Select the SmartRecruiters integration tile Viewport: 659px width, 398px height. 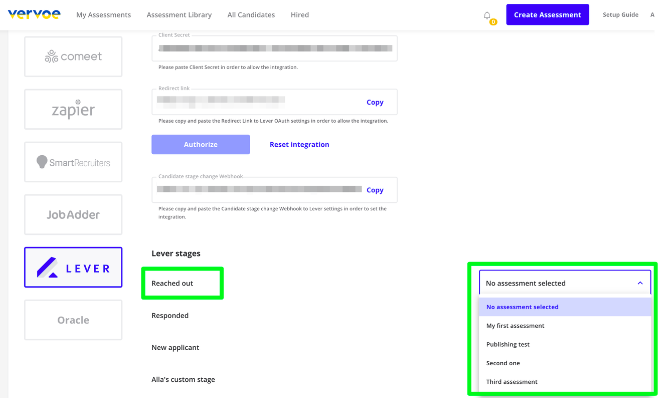tap(73, 162)
